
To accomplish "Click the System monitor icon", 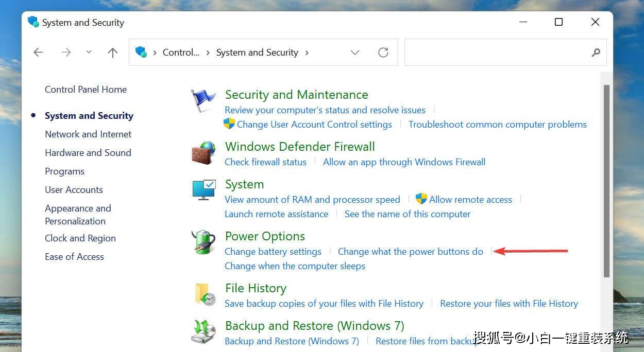I will pos(203,190).
